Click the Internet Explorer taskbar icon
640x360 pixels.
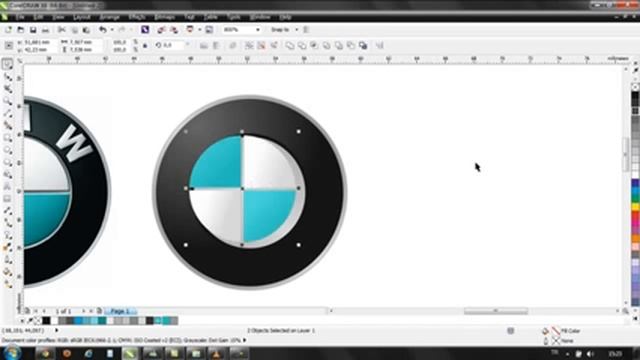[89, 353]
